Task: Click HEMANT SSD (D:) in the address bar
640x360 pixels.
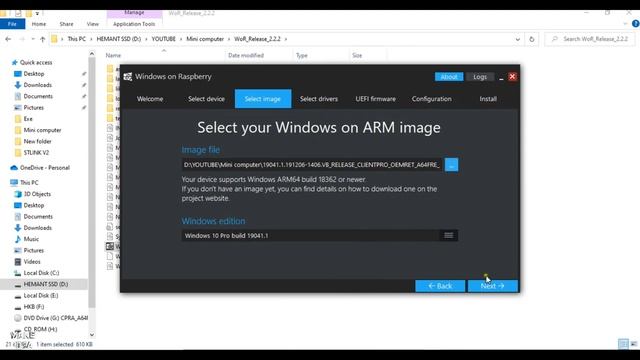Action: click(118, 39)
